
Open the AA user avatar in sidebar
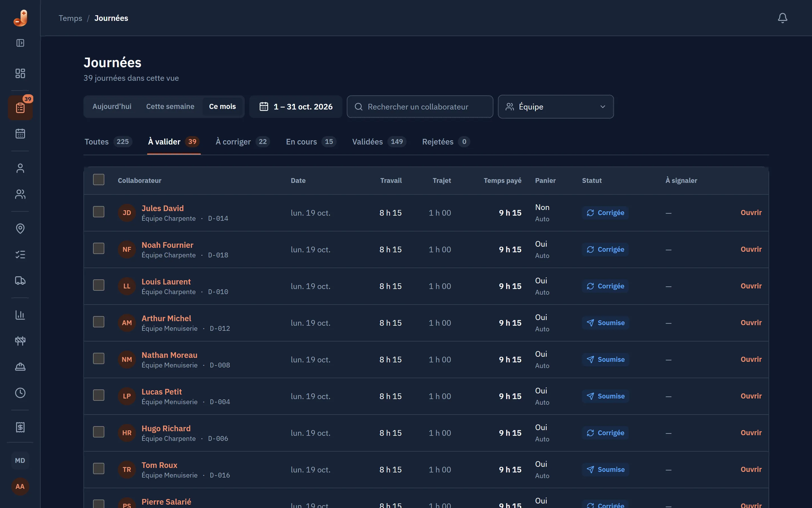[x=20, y=486]
